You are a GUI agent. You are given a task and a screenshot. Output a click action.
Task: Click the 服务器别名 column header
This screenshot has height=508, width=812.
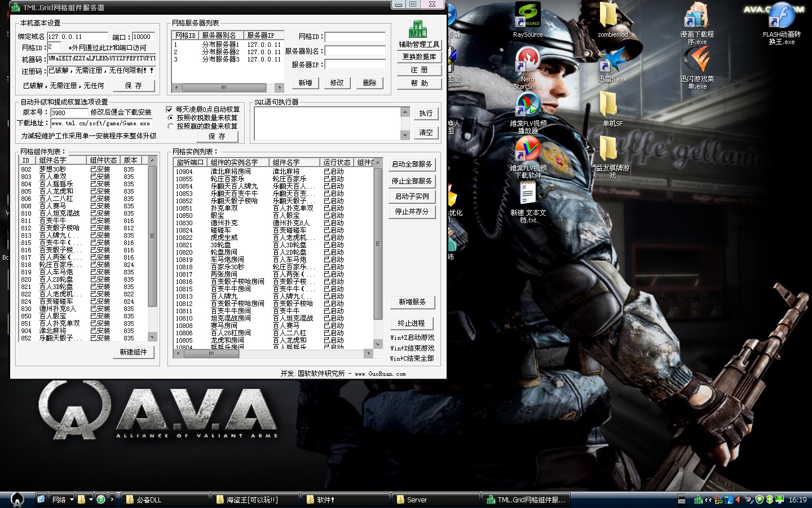(220, 35)
